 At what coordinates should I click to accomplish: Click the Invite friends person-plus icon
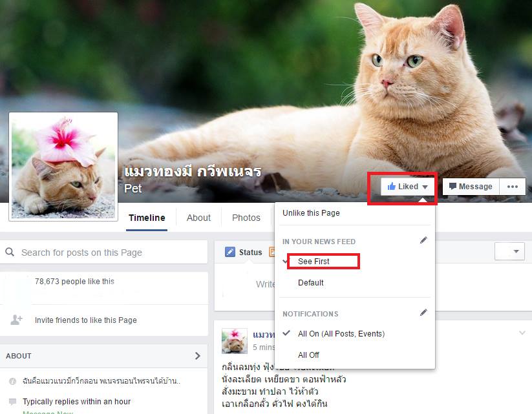tap(17, 320)
